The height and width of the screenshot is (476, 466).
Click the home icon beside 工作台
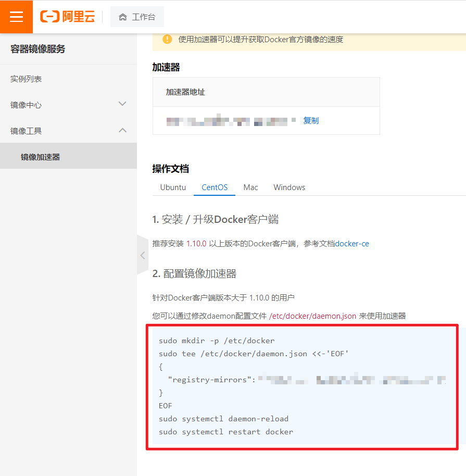click(123, 17)
